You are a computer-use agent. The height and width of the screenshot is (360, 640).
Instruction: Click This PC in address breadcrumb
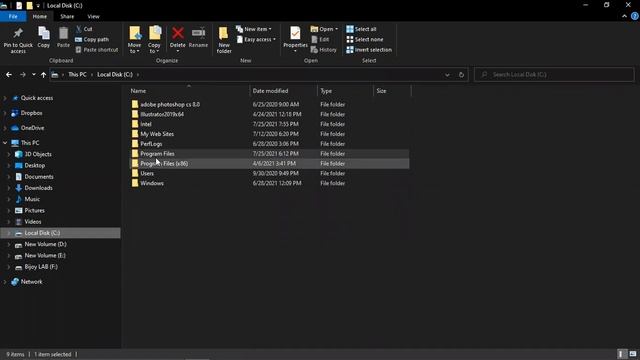click(x=77, y=75)
